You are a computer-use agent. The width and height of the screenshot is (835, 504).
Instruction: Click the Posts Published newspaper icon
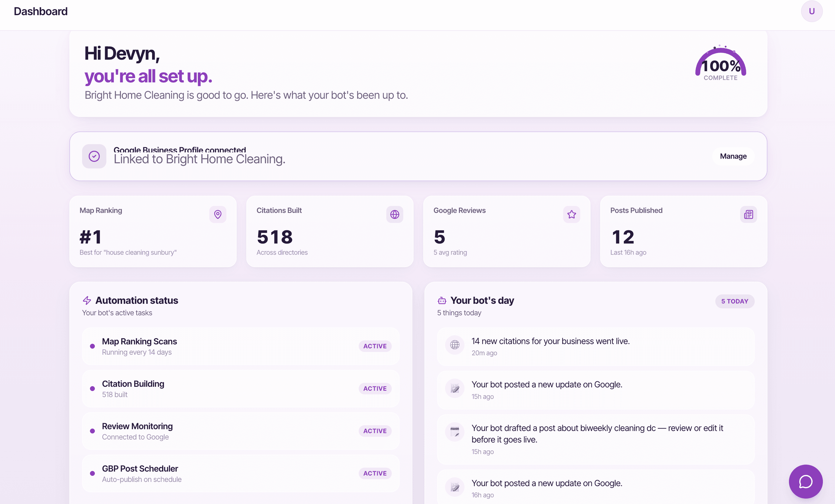[748, 214]
